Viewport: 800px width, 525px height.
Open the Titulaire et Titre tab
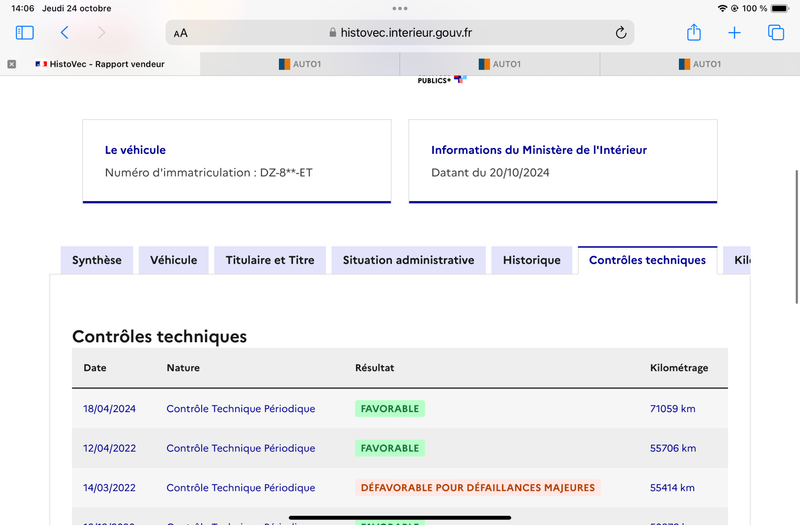click(270, 260)
